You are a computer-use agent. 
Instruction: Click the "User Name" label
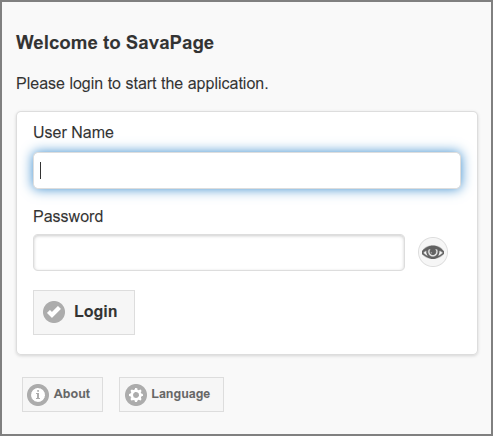point(73,132)
